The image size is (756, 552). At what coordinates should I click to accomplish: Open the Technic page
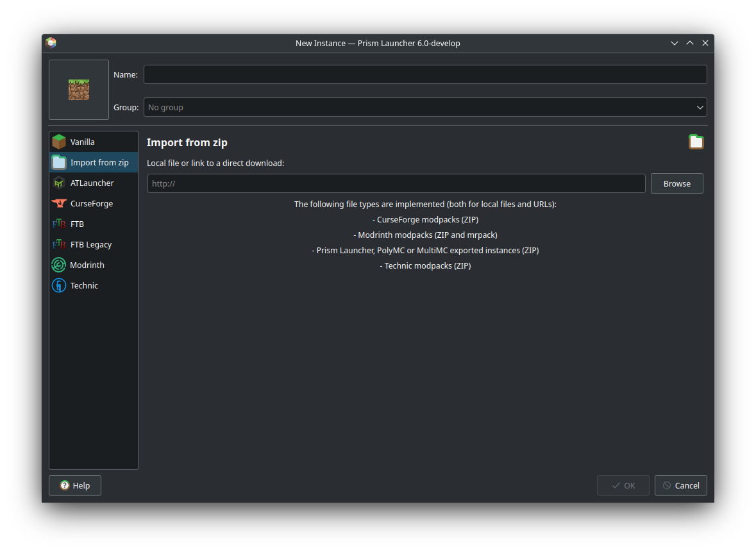pyautogui.click(x=94, y=285)
